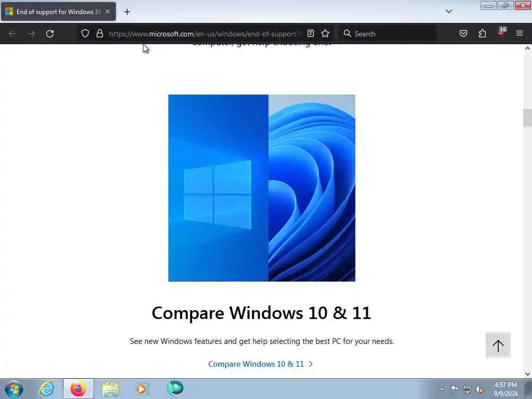Open the Compare Windows 10 & 11 link
532x399 pixels.
point(261,364)
